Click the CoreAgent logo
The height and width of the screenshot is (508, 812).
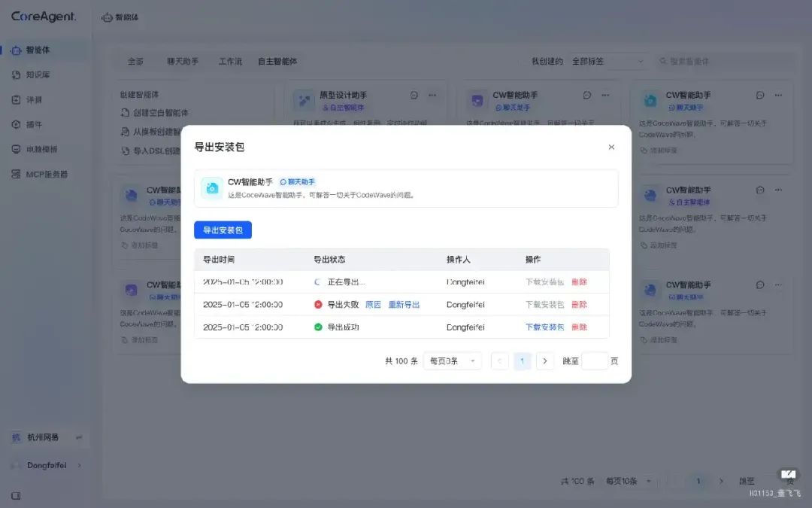pyautogui.click(x=44, y=17)
